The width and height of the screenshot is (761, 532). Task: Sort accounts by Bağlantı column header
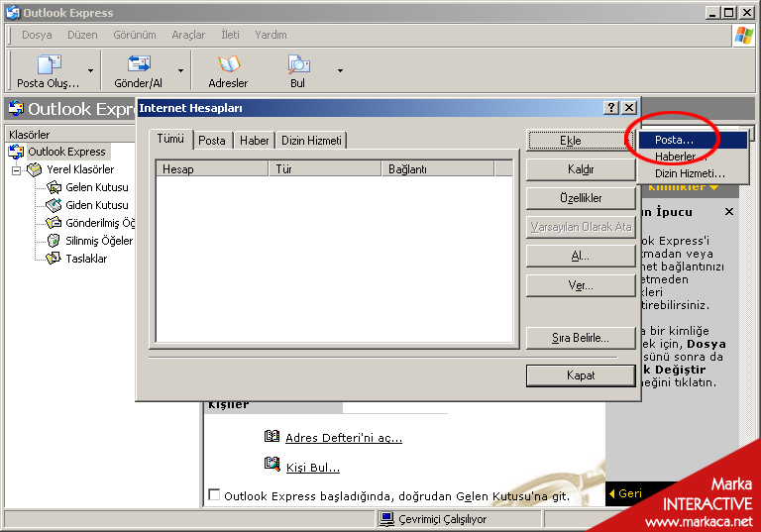pos(438,169)
